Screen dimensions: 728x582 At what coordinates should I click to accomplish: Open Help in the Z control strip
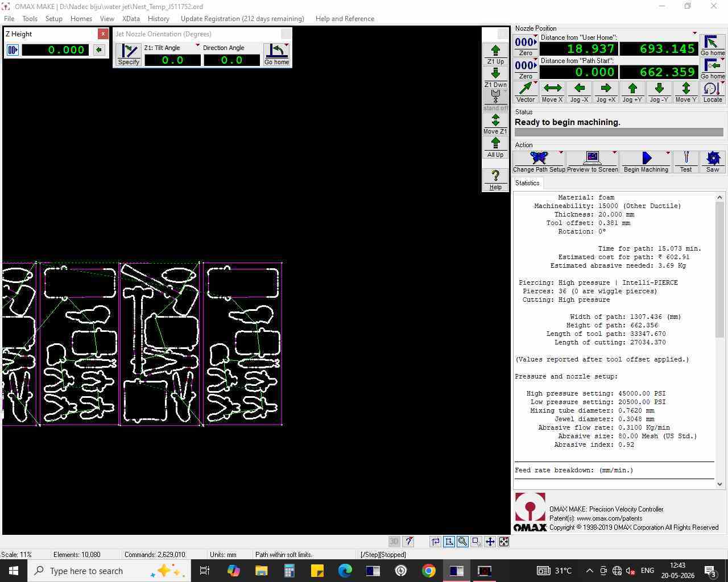[x=495, y=180]
